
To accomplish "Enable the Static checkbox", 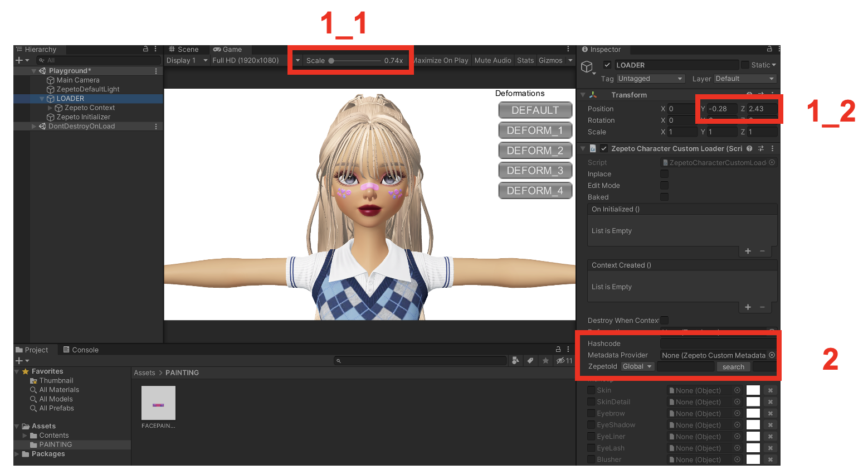I will point(745,65).
